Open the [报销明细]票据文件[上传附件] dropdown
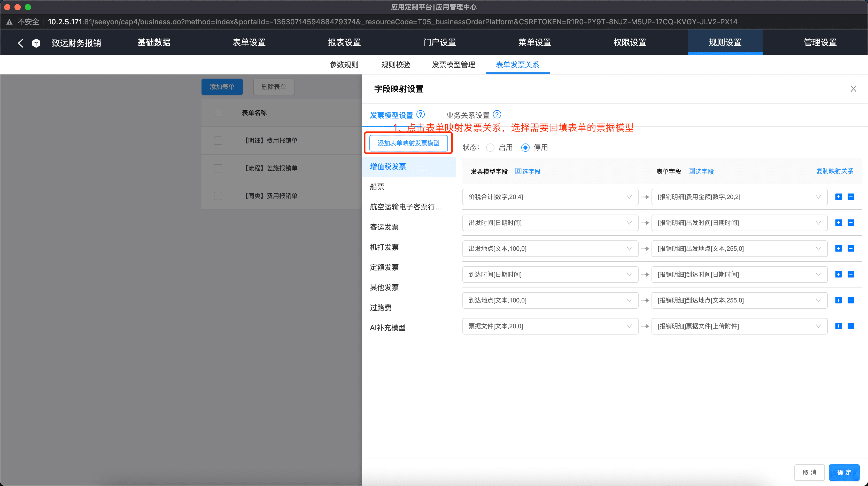Viewport: 868px width, 486px height. click(739, 326)
